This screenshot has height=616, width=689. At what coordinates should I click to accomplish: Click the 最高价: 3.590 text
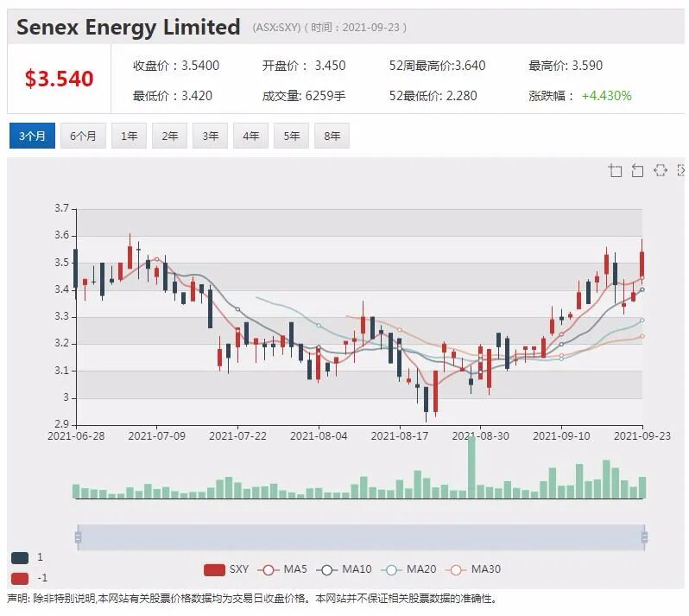coord(566,66)
